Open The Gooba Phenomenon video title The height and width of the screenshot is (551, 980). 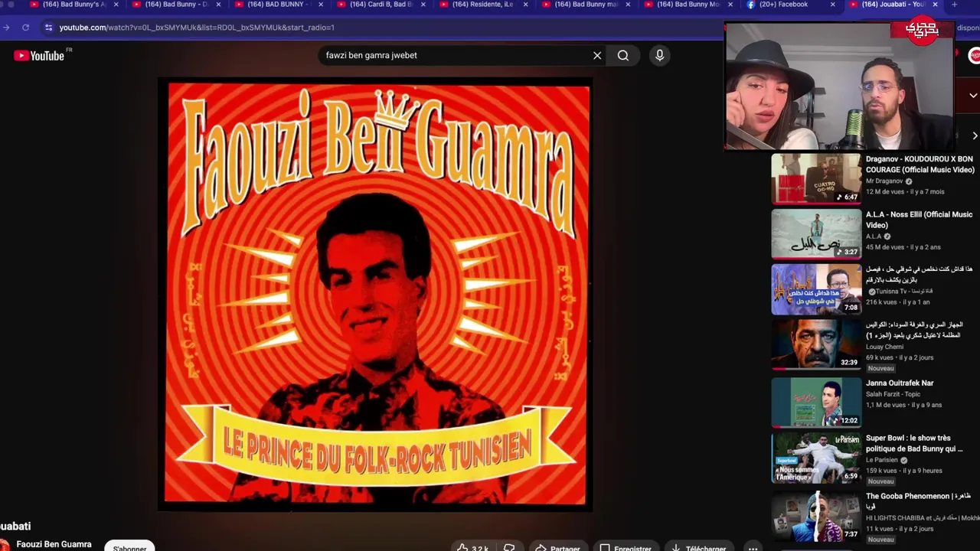919,500
